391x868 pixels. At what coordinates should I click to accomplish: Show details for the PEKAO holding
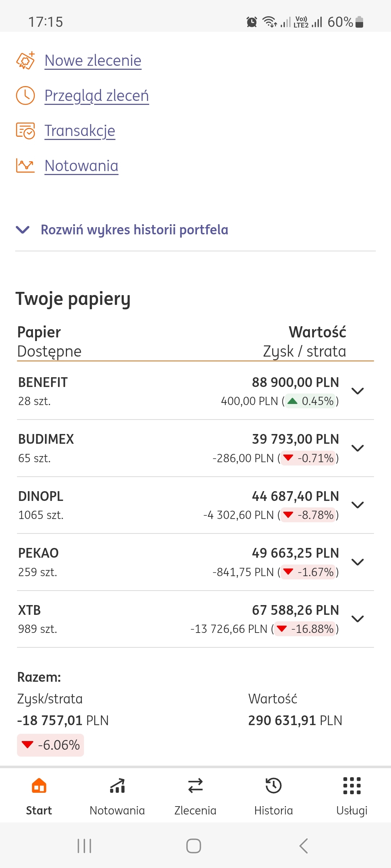357,562
